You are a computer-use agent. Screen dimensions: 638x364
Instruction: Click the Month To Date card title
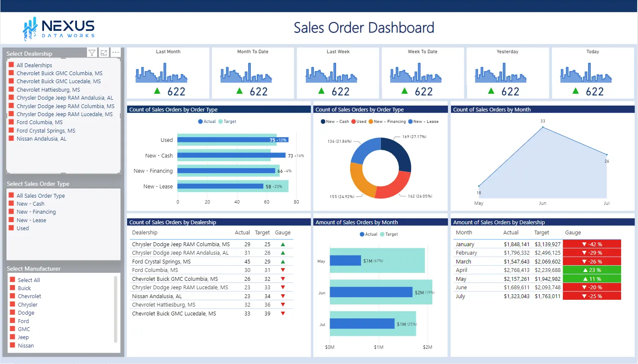tap(252, 52)
